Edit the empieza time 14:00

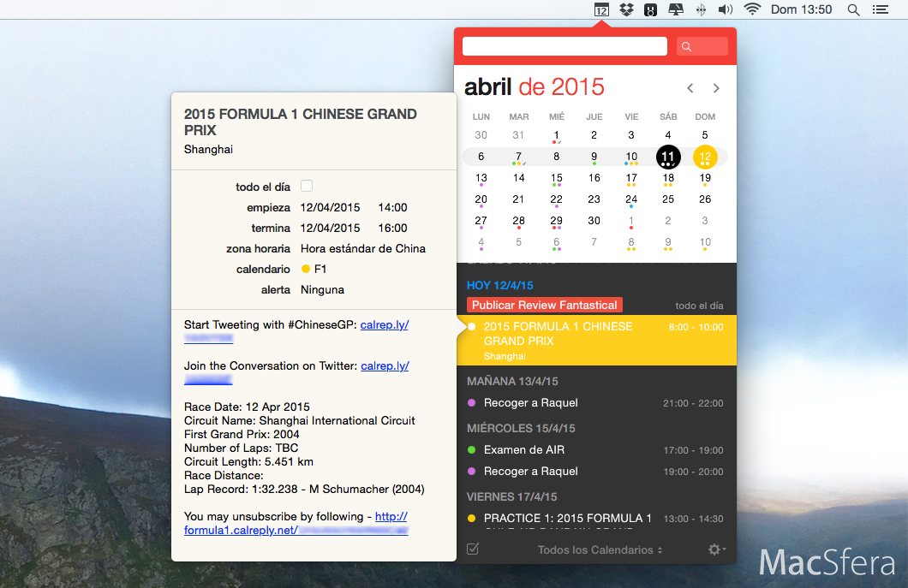392,208
